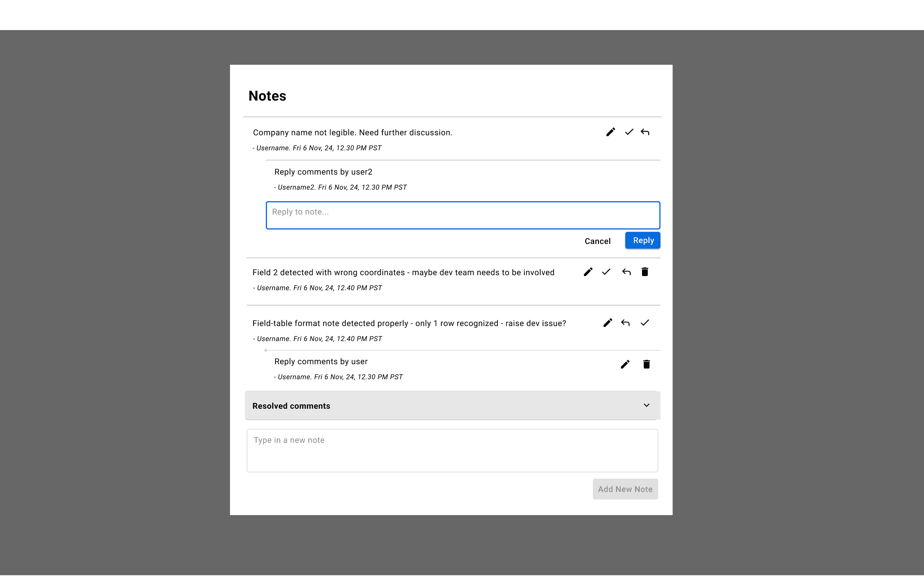Edit the 'Field-table format' note
924x581 pixels.
point(607,323)
